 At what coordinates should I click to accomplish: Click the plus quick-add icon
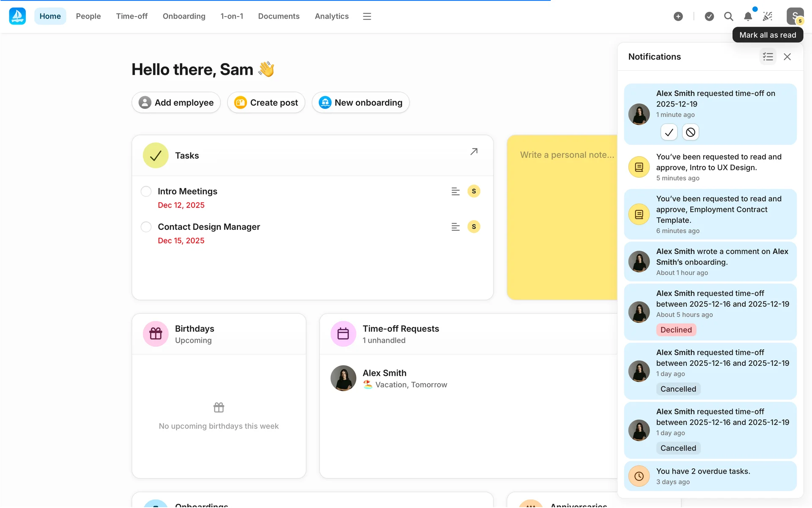click(678, 17)
